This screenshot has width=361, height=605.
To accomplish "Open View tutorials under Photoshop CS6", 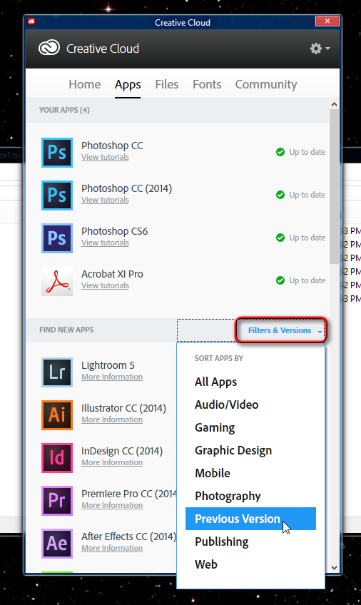I will point(105,243).
